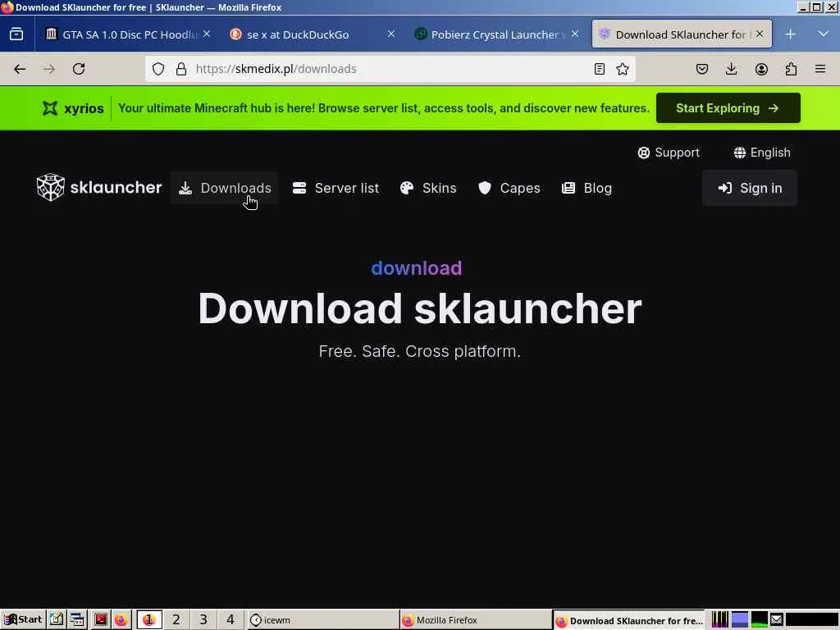Bookmark this page with star icon
840x630 pixels.
point(623,69)
